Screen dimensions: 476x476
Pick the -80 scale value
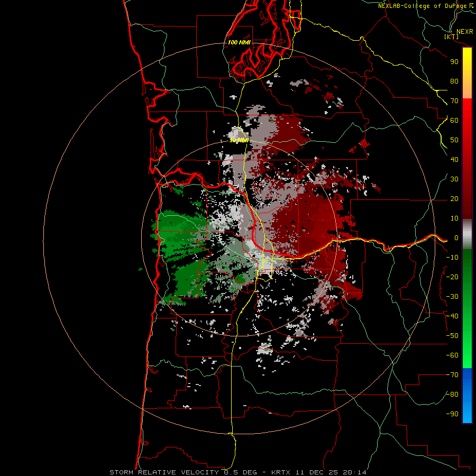(x=452, y=395)
